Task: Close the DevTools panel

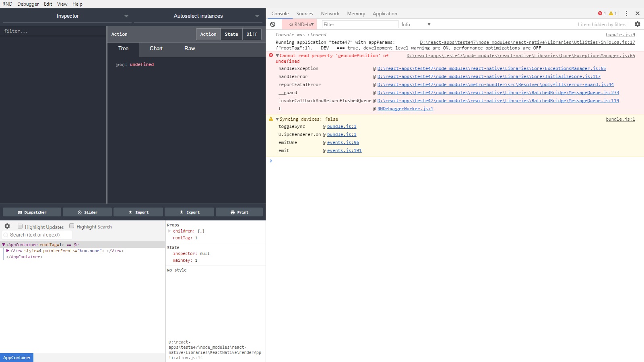Action: click(638, 13)
